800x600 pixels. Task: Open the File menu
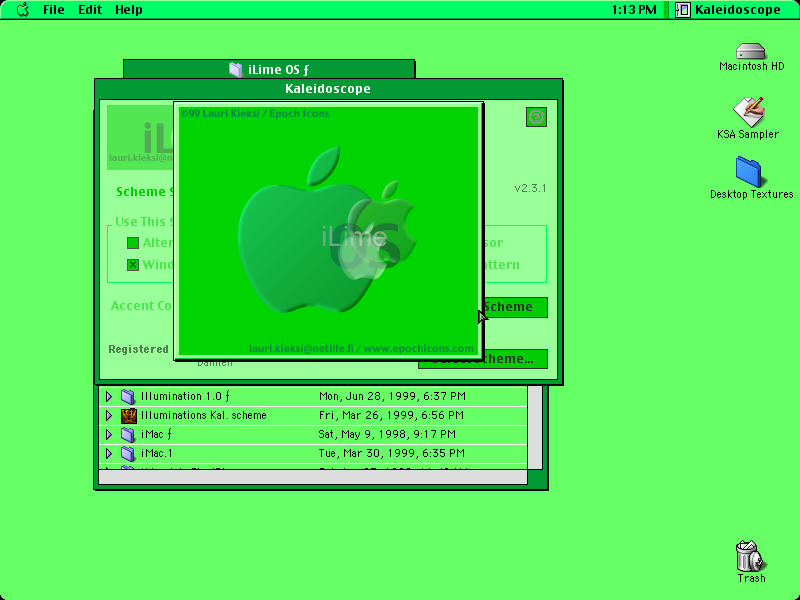pyautogui.click(x=54, y=10)
